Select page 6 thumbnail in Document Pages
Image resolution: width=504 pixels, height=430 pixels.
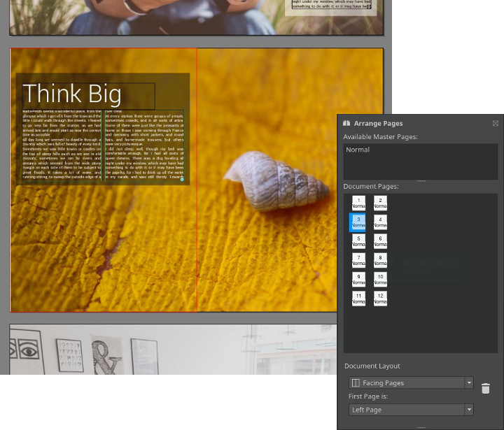click(380, 242)
